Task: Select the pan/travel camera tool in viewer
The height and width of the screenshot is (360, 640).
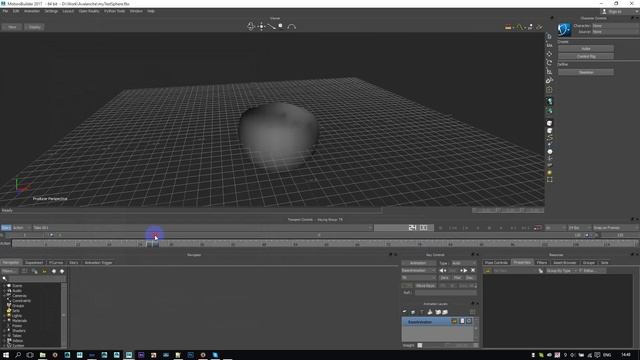Action: (261, 27)
